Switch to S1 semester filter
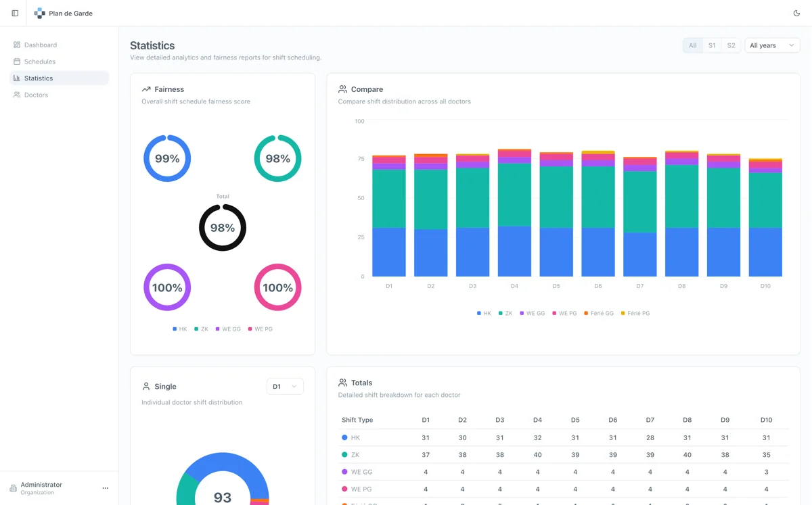 tap(712, 45)
